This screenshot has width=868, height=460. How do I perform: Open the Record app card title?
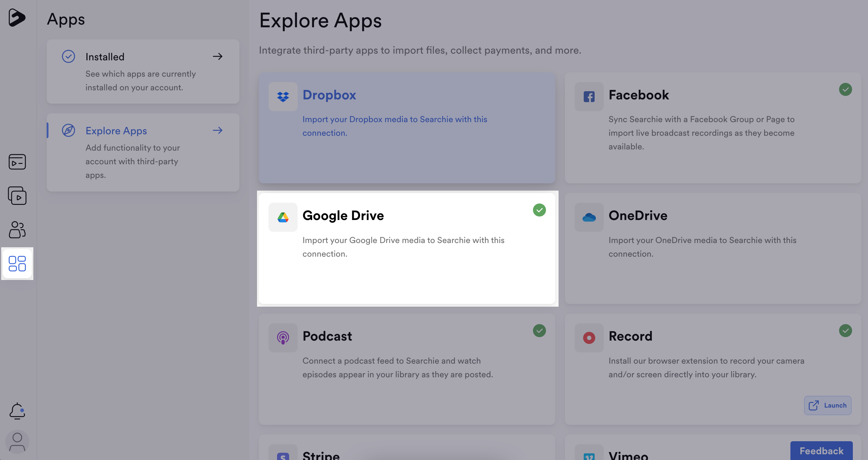(630, 336)
